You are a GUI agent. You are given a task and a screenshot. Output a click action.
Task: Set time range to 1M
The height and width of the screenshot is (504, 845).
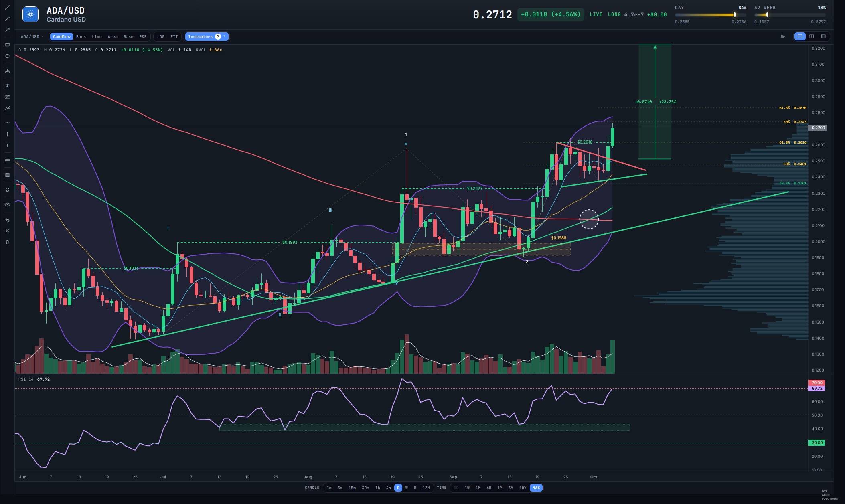coord(478,488)
